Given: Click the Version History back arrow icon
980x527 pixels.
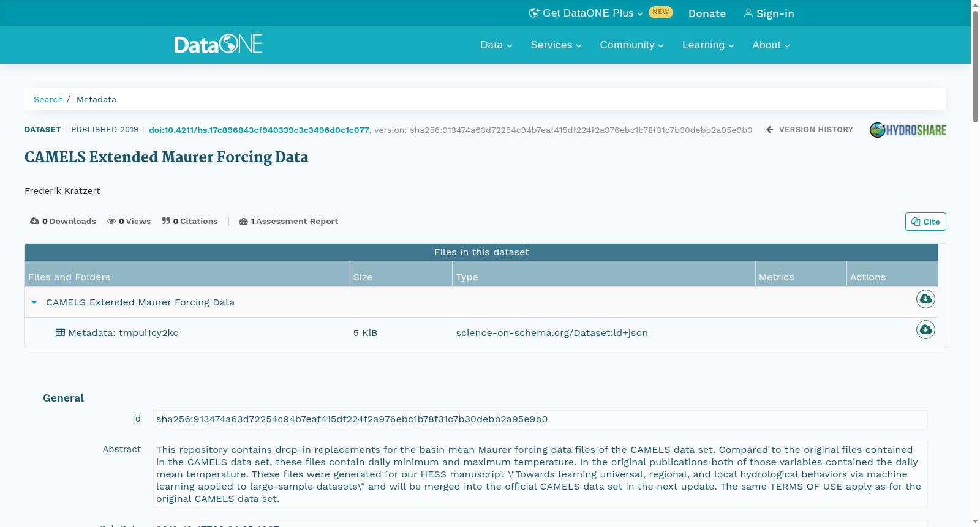Looking at the screenshot, I should 770,130.
